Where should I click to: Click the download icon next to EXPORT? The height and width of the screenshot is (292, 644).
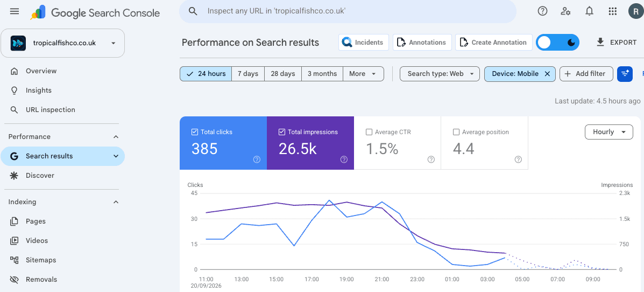pos(600,42)
